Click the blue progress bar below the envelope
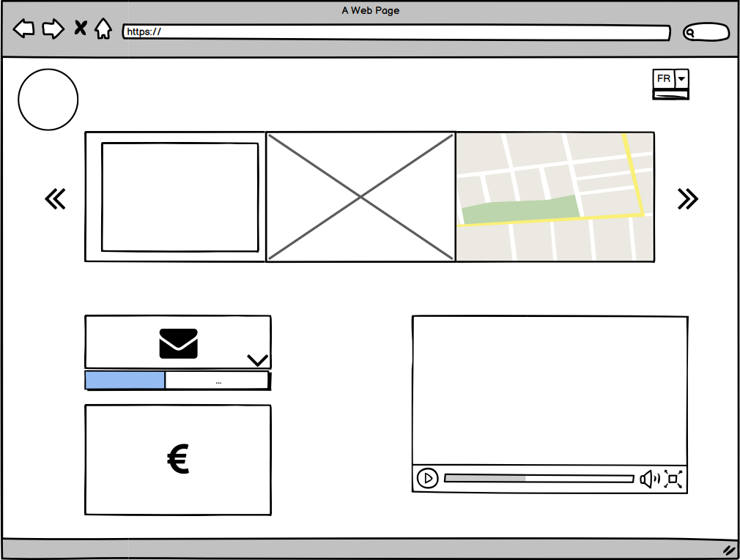This screenshot has height=560, width=740. point(125,380)
